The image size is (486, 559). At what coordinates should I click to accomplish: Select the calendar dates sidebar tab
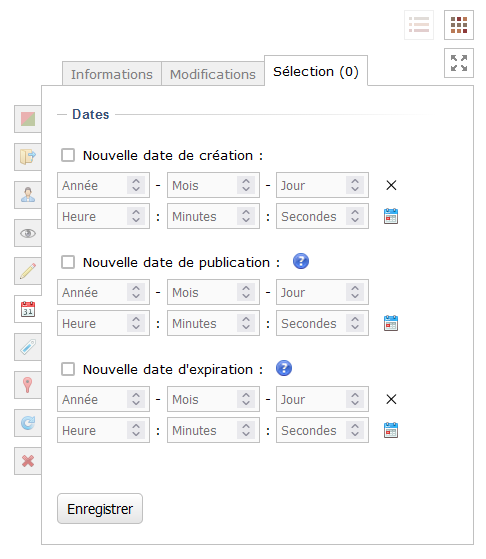(28, 309)
